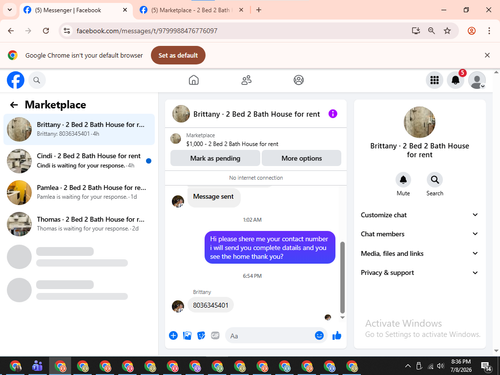500x375 pixels.
Task: Open volume control in system tray
Action: click(441, 366)
